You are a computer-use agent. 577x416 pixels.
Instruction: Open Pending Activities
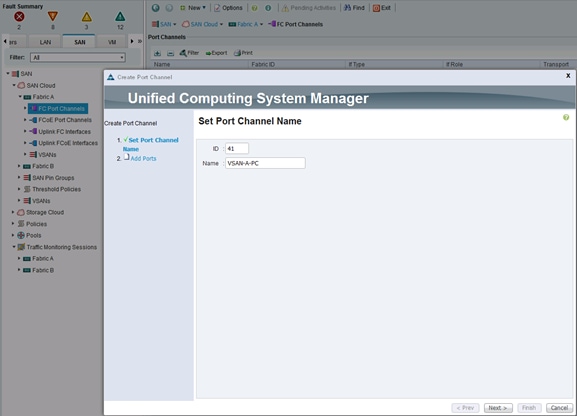309,8
